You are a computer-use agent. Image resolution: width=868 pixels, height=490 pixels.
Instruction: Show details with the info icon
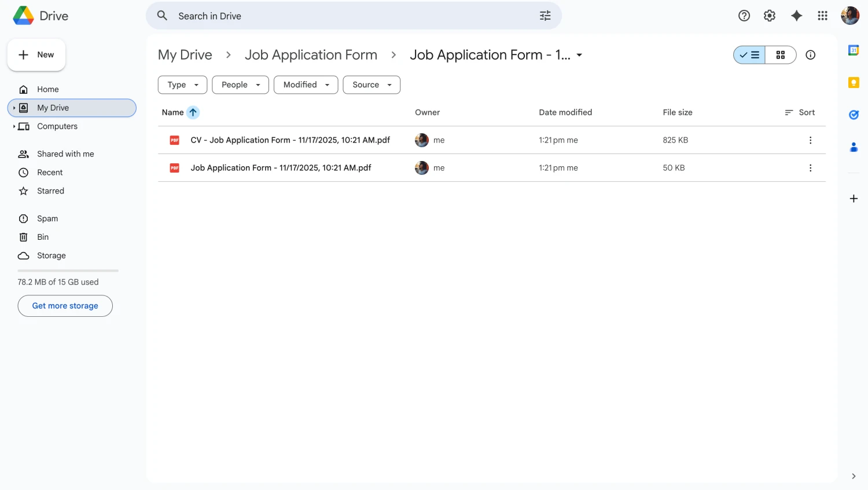click(810, 54)
